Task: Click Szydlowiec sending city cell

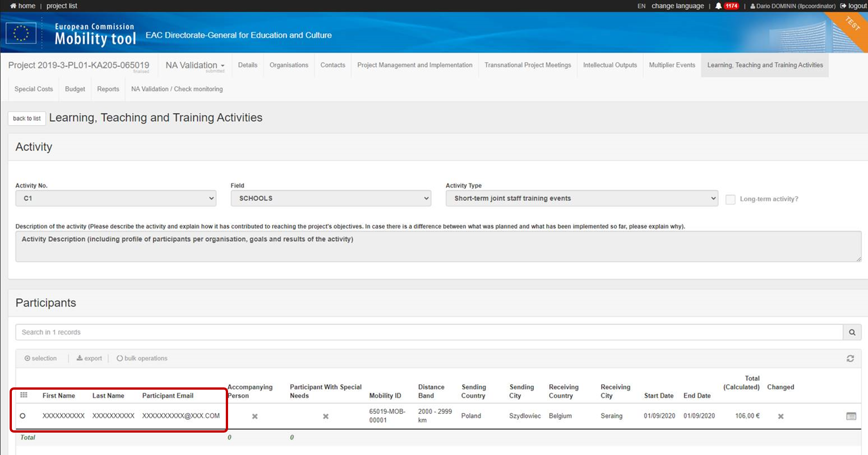Action: 525,416
